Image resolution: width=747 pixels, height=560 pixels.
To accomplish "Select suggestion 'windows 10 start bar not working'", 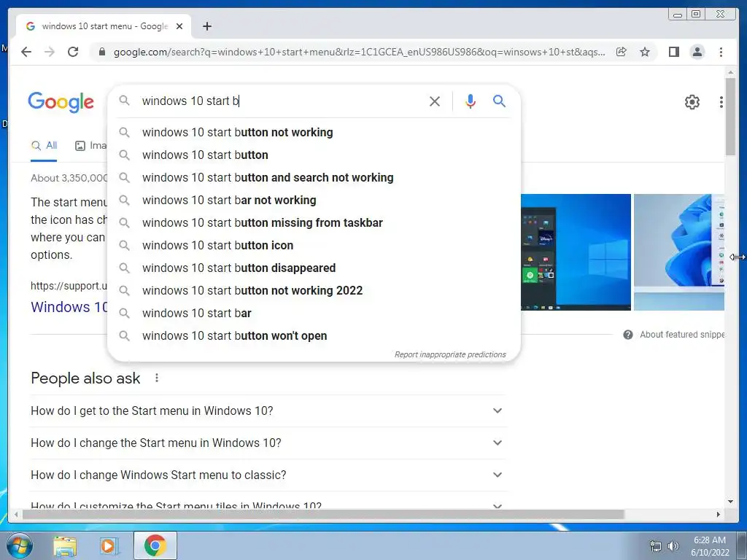I will 314,200.
